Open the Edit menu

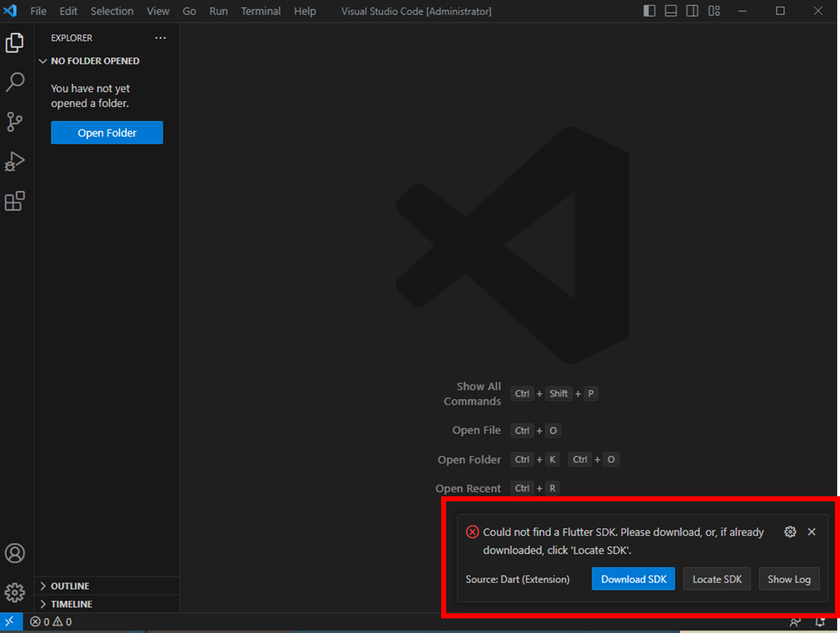tap(68, 11)
